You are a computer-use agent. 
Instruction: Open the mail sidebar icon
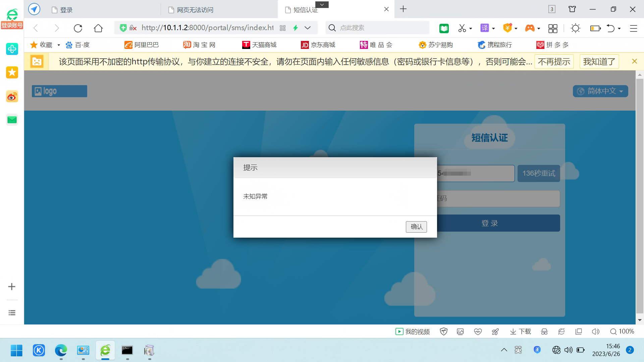pos(12,120)
